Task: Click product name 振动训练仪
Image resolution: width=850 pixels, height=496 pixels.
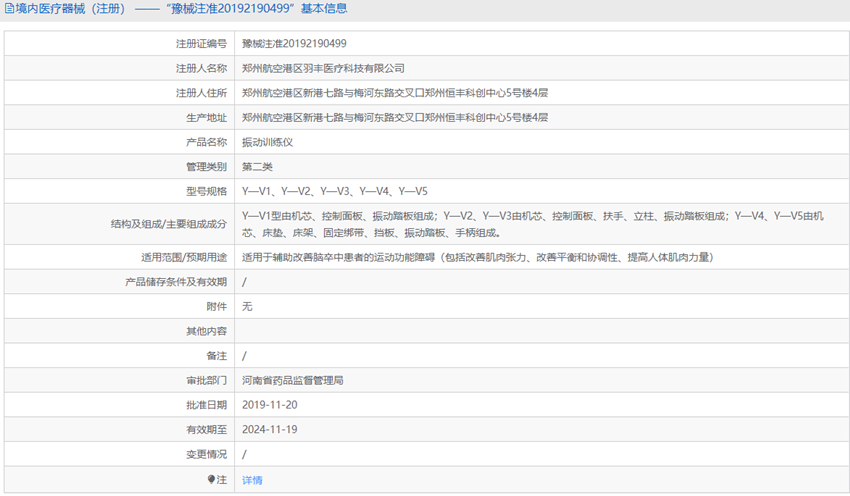Action: pyautogui.click(x=267, y=142)
